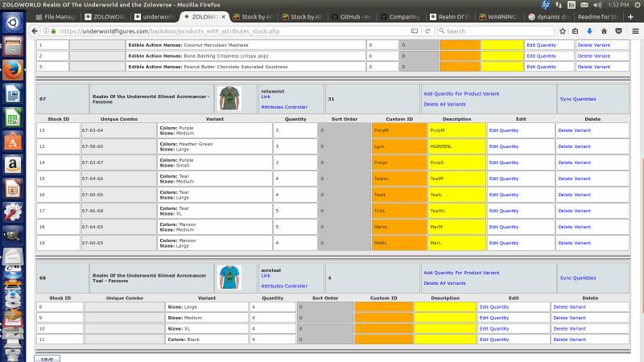This screenshot has width=644, height=362.
Task: Open the mail indicator
Action: coord(584,5)
